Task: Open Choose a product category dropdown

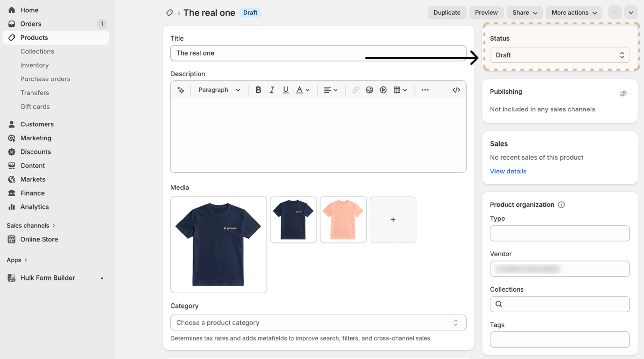Action: click(x=318, y=323)
